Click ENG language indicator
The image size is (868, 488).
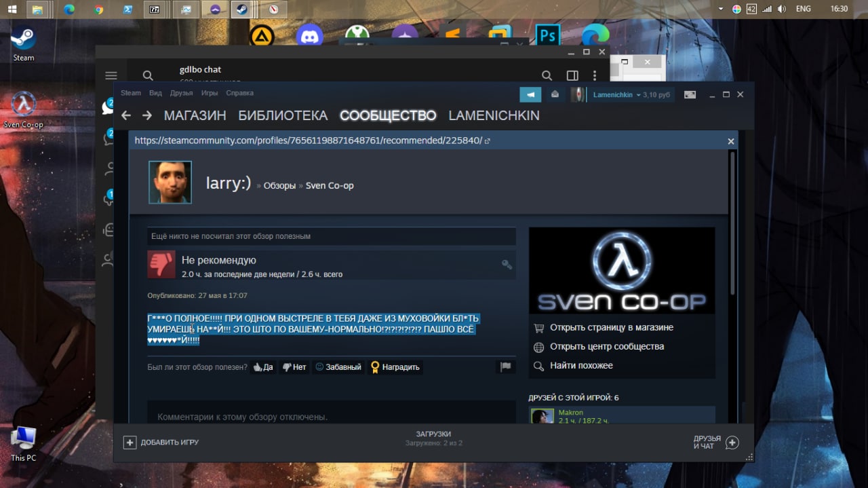coord(804,9)
